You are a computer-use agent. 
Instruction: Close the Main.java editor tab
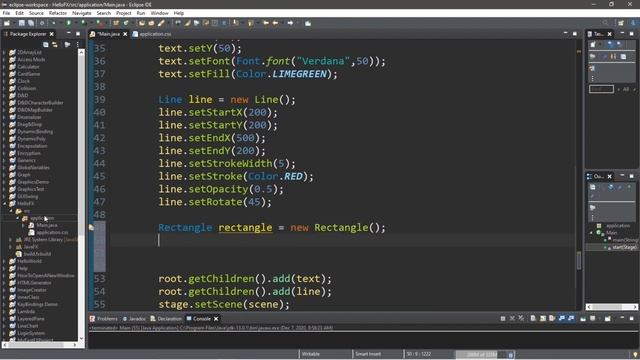[125, 34]
